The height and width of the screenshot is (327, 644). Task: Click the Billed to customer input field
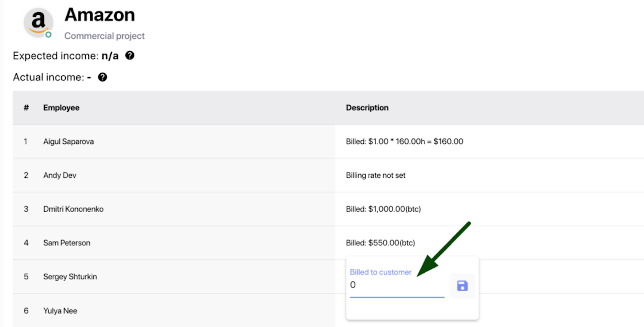(397, 285)
